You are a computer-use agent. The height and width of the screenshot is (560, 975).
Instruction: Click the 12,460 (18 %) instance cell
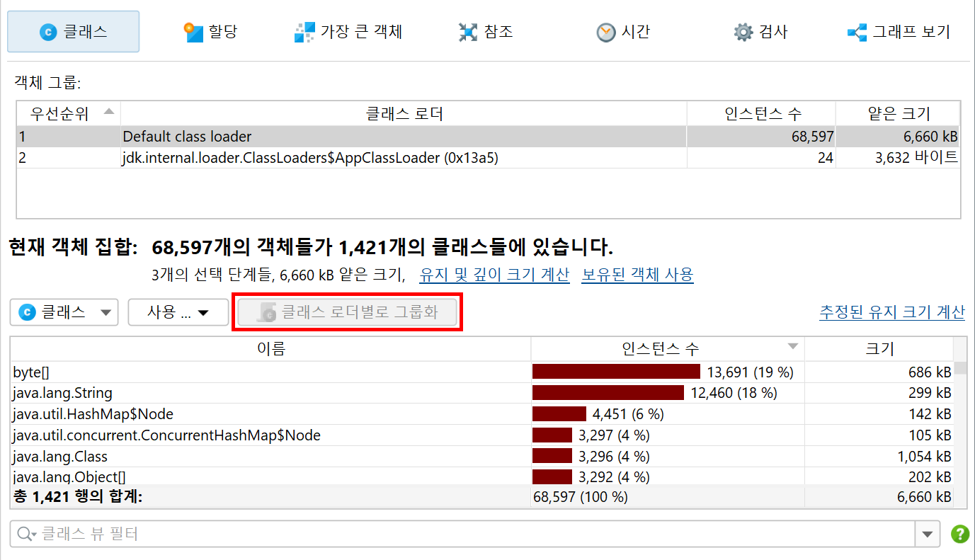tap(668, 393)
